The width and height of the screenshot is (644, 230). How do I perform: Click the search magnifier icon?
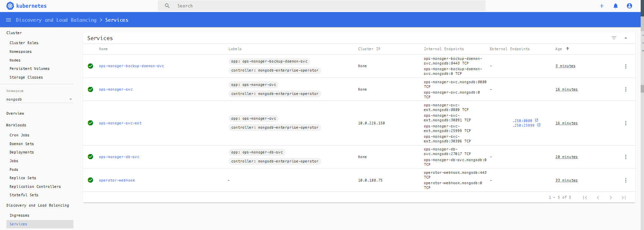click(167, 6)
